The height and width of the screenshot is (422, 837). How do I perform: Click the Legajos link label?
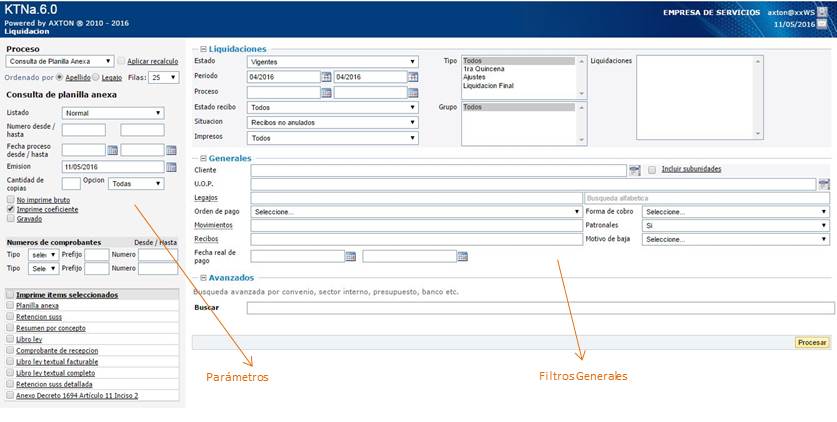[206, 198]
